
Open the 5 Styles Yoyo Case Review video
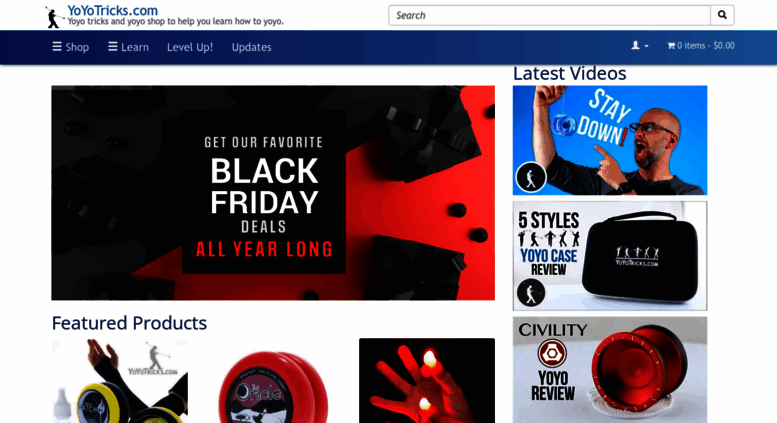click(610, 256)
